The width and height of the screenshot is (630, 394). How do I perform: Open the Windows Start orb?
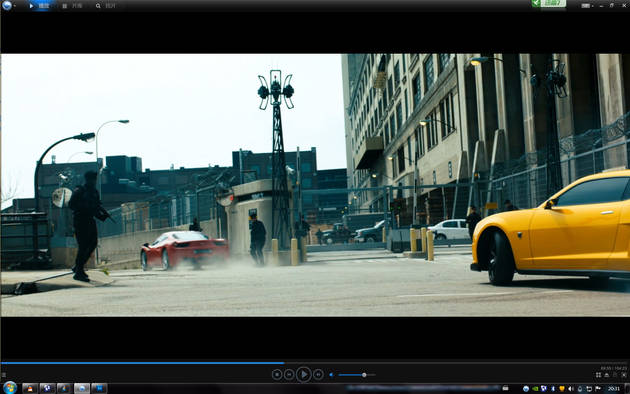10,388
